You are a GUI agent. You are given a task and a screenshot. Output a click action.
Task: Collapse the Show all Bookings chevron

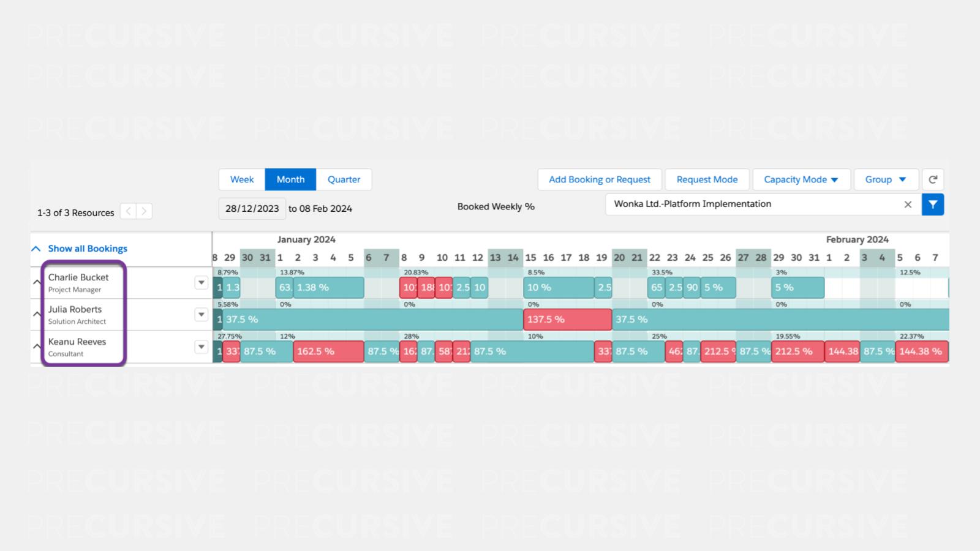36,249
